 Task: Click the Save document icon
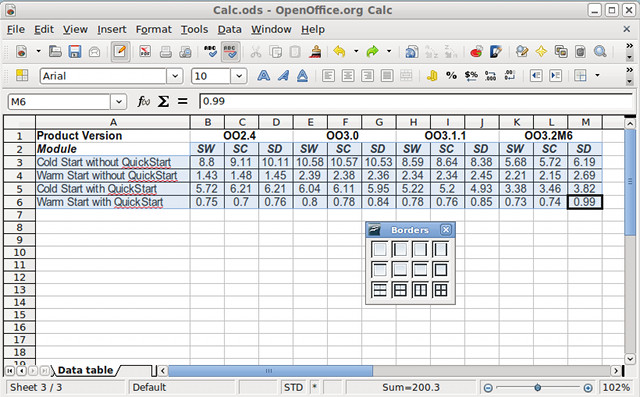(x=75, y=52)
